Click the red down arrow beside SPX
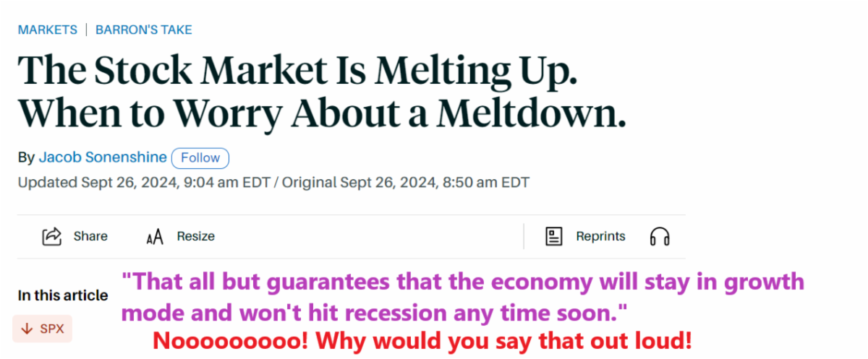 point(27,329)
